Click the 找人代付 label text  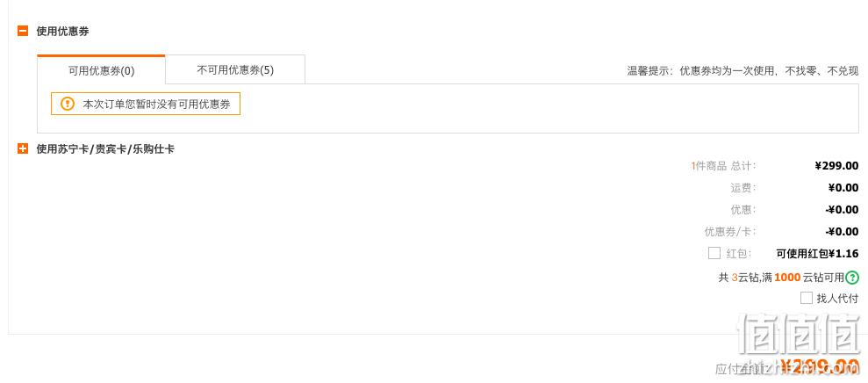click(837, 299)
